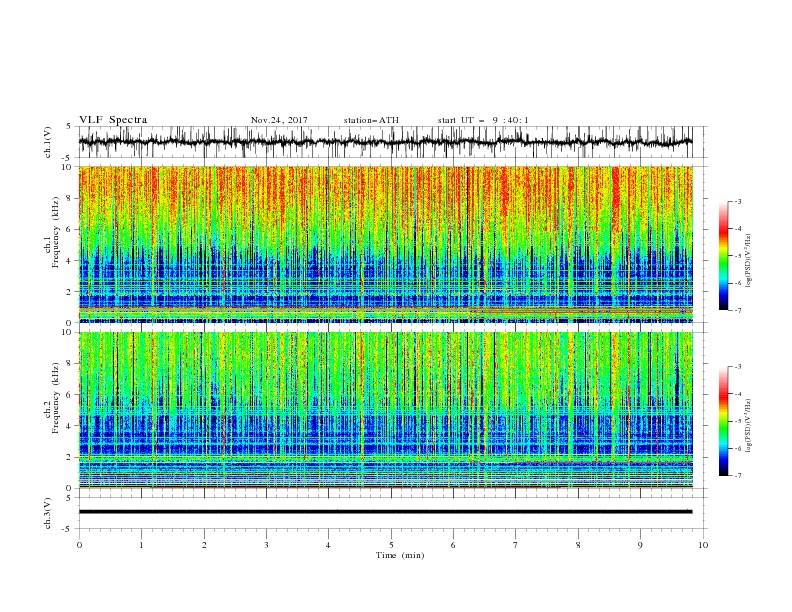Click the ch.2 spectrogram color scale bar
The width and height of the screenshot is (792, 612).
pos(723,421)
